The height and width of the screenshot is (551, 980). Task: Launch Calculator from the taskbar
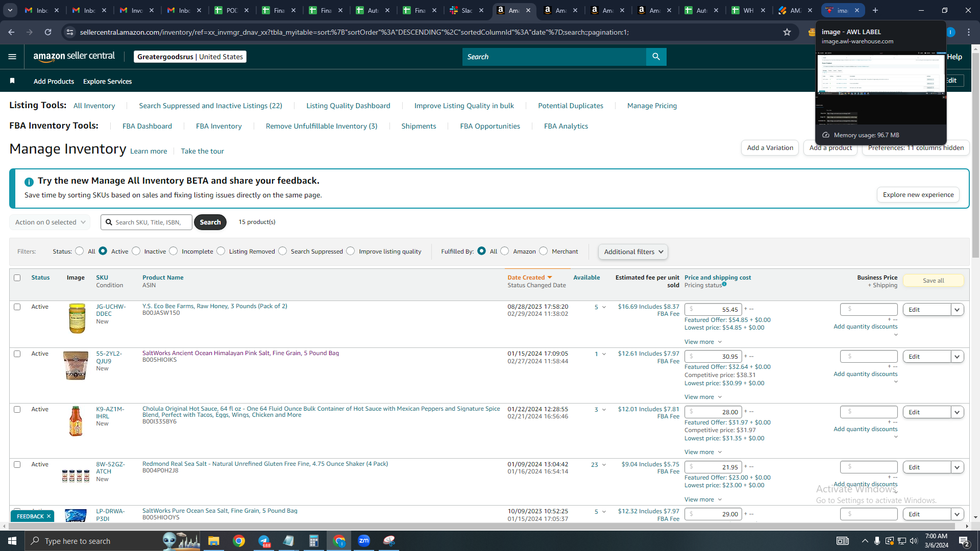pos(314,541)
